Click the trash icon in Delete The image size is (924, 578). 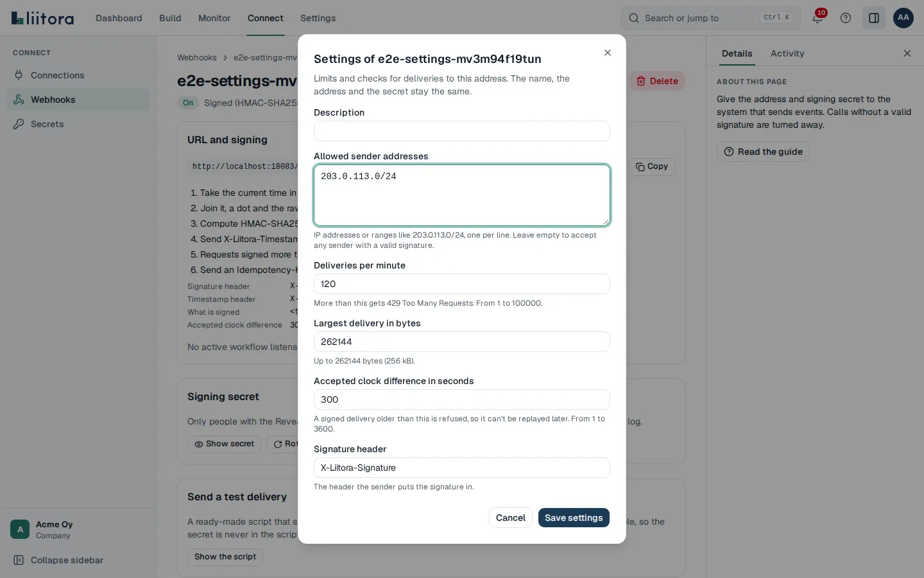pyautogui.click(x=641, y=81)
